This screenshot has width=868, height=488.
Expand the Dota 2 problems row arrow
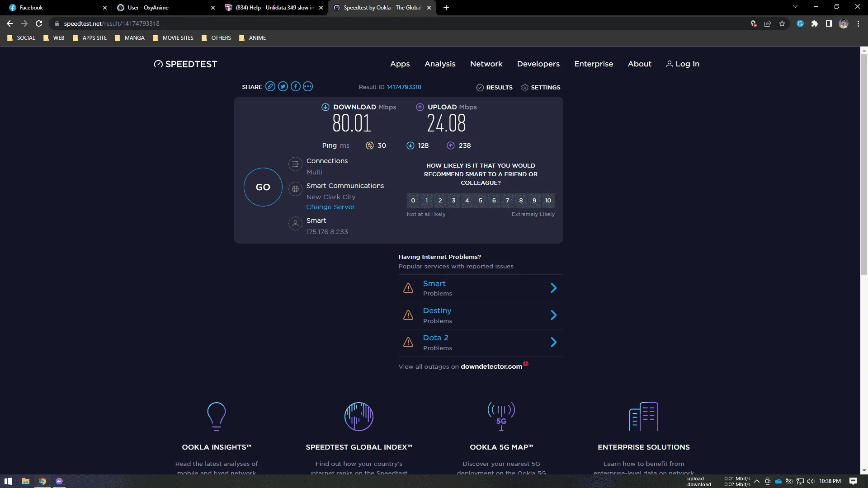554,342
